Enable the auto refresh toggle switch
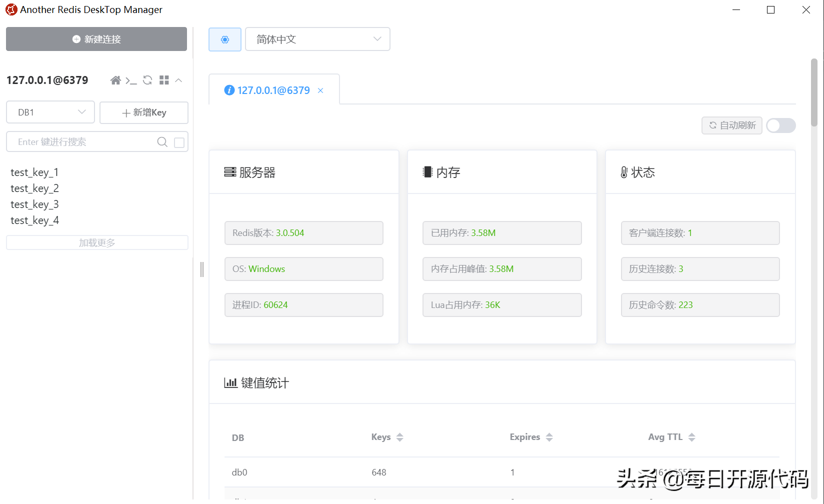 (781, 125)
